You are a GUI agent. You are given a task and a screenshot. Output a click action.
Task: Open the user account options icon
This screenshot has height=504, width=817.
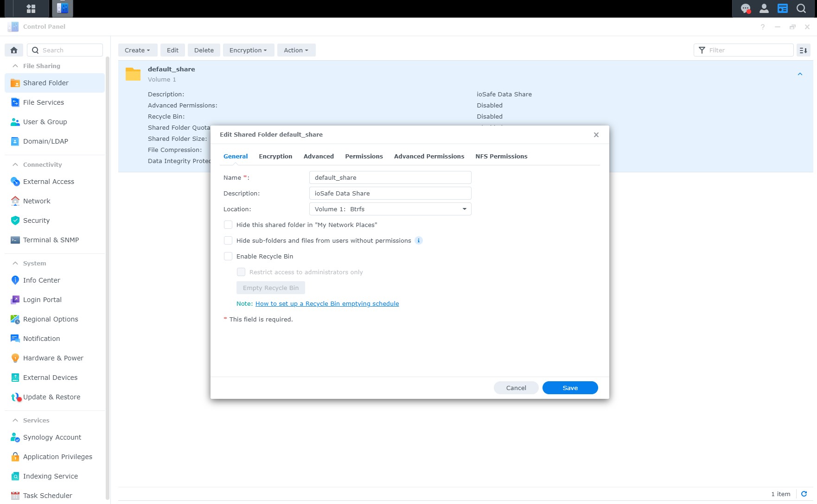[764, 8]
